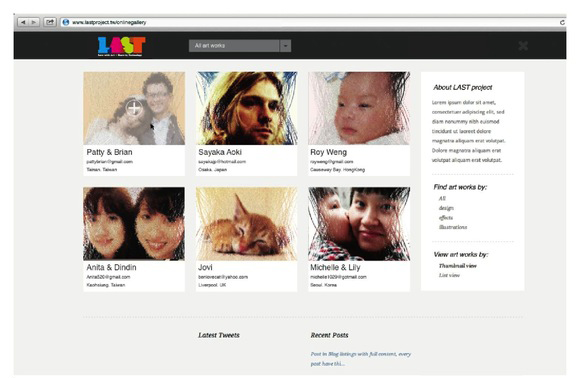Open the recent post about Blog listings
580x378 pixels.
pyautogui.click(x=361, y=359)
